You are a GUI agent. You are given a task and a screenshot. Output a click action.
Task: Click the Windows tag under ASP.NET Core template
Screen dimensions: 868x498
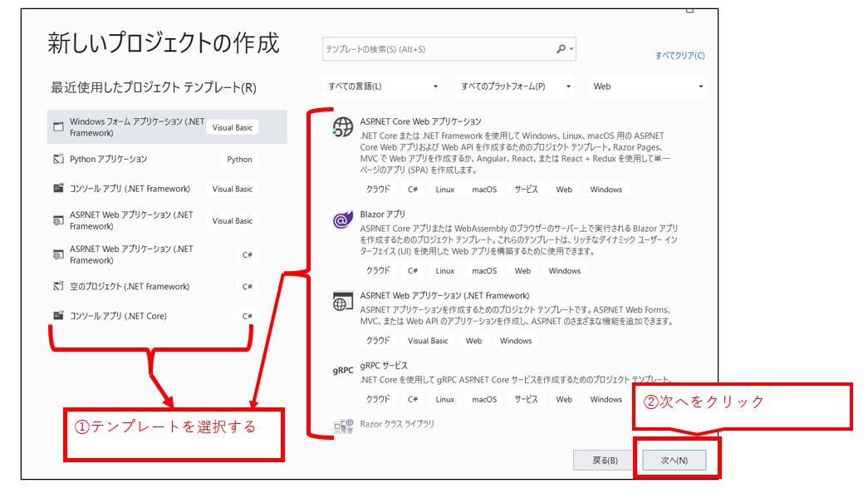tap(606, 190)
